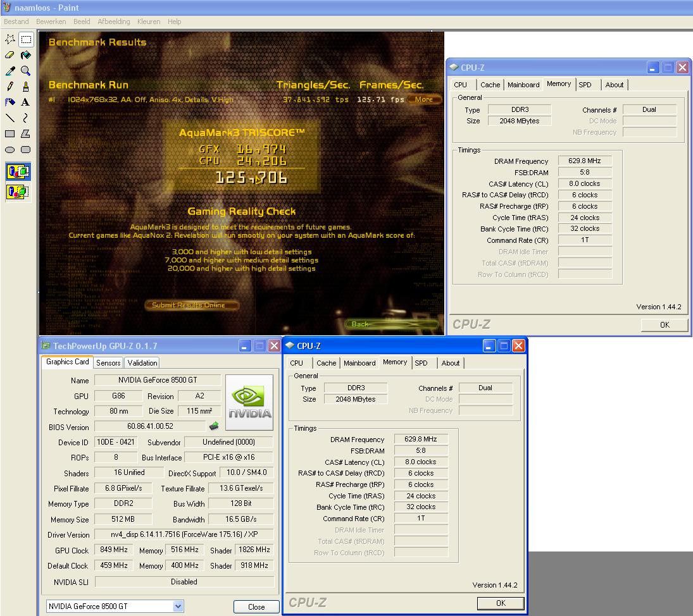Click DRAM Frequency value in upper CPU-Z

tap(585, 161)
